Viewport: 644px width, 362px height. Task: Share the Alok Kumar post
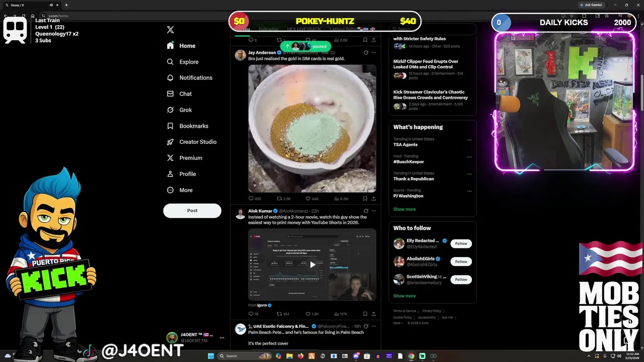[373, 314]
